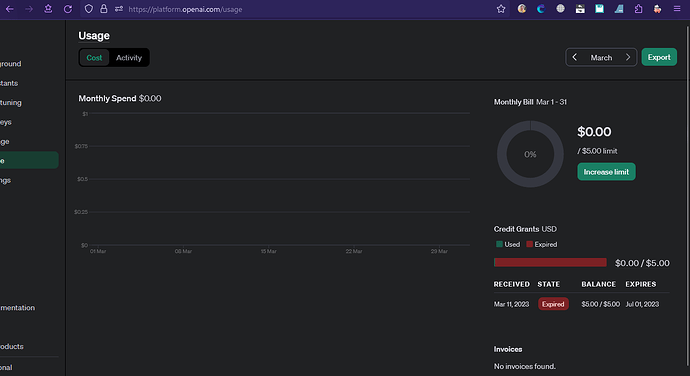Click the green Used legend swatch
Viewport: 690px width, 376px height.
(499, 244)
